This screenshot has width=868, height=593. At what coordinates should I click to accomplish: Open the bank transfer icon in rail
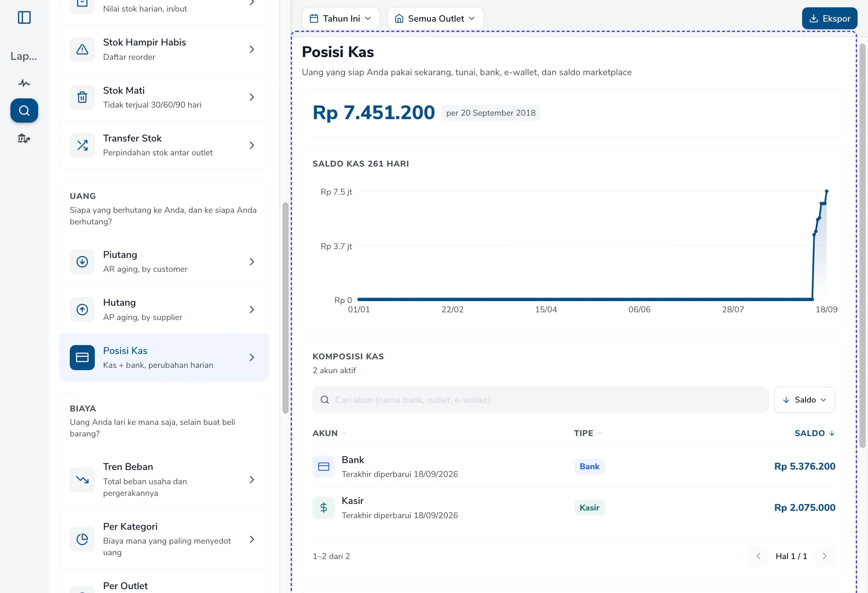pyautogui.click(x=24, y=138)
